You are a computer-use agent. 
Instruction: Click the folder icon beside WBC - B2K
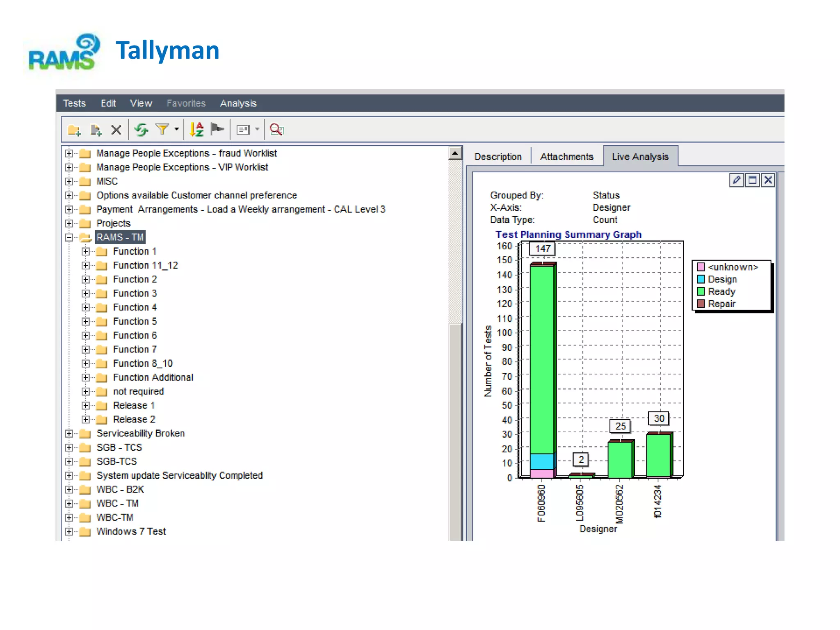pos(85,490)
